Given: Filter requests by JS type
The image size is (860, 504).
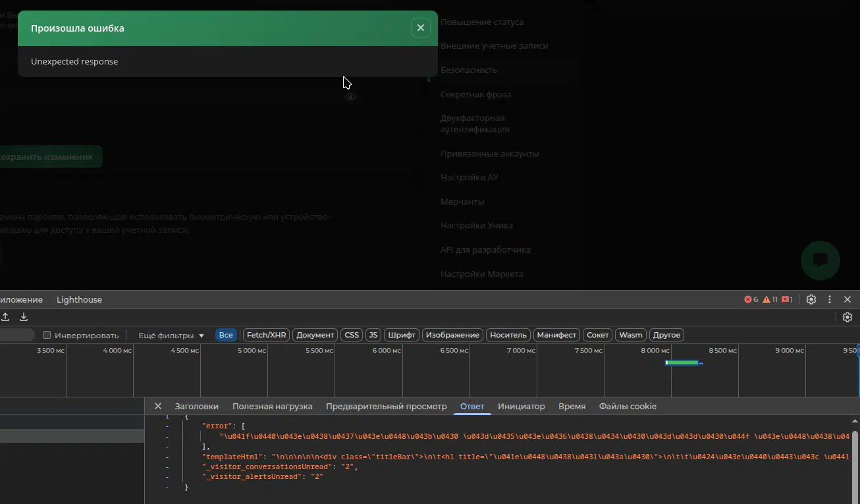Looking at the screenshot, I should pos(373,335).
